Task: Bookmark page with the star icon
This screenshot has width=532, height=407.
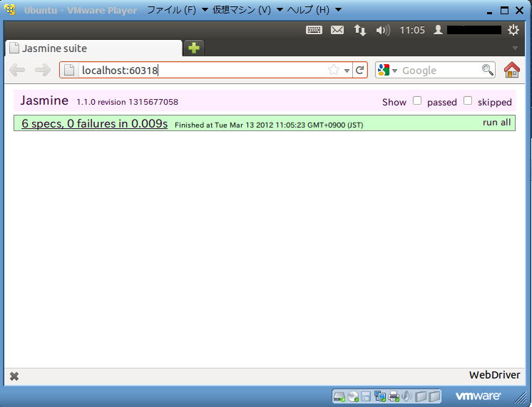Action: pos(334,70)
